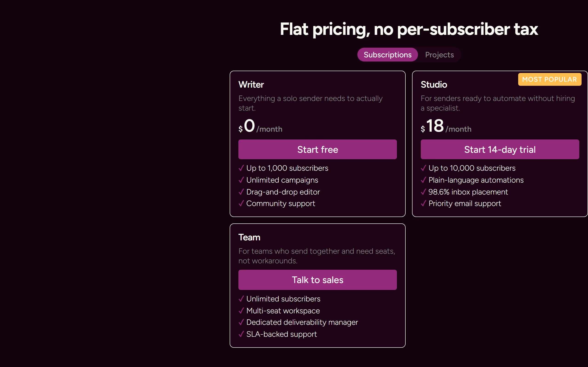The width and height of the screenshot is (588, 367).
Task: Click Talk to sales button
Action: click(318, 280)
